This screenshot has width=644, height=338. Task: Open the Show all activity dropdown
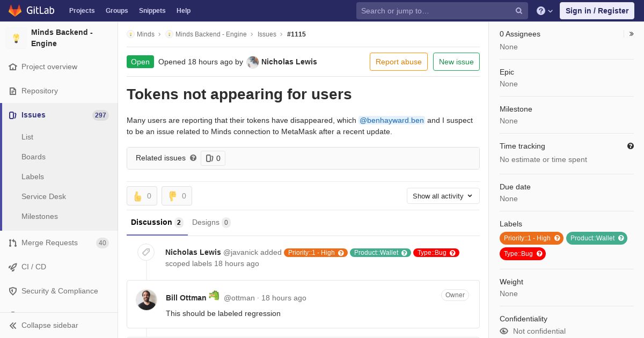pyautogui.click(x=443, y=196)
